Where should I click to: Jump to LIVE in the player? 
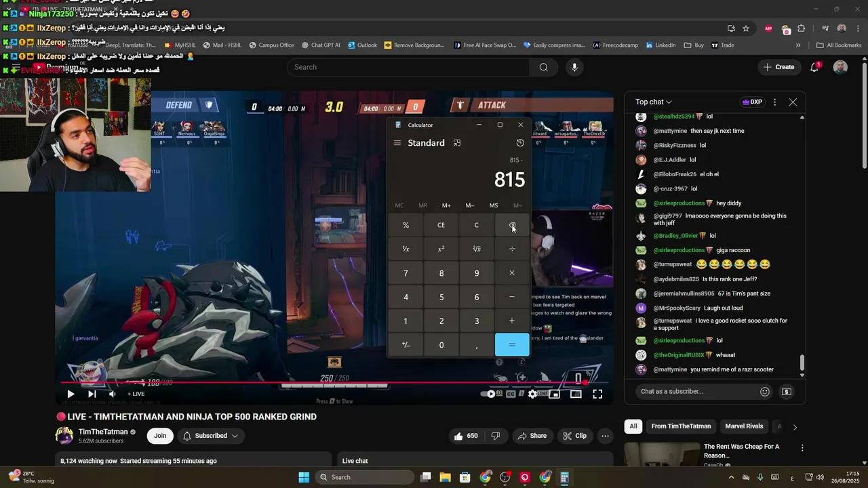pyautogui.click(x=136, y=394)
